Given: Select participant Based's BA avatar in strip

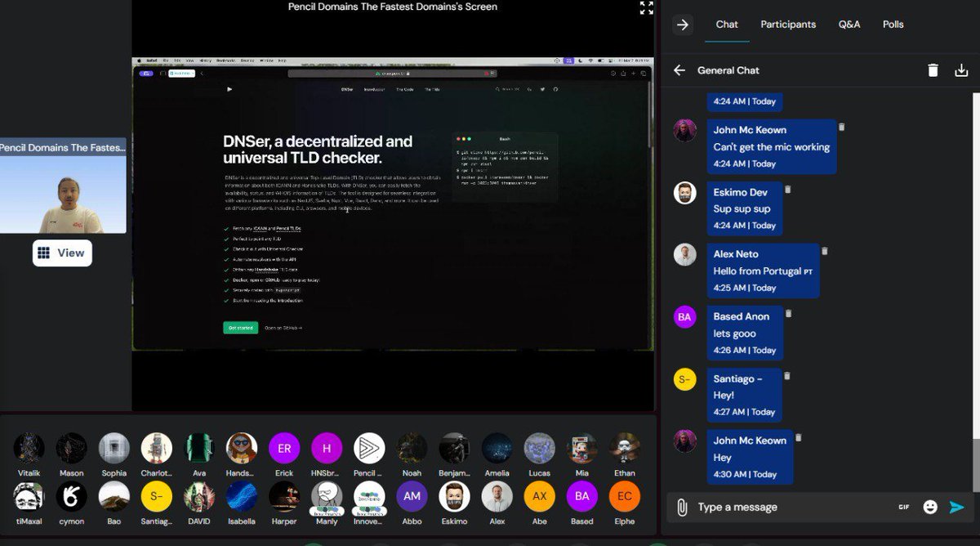Looking at the screenshot, I should pyautogui.click(x=581, y=496).
